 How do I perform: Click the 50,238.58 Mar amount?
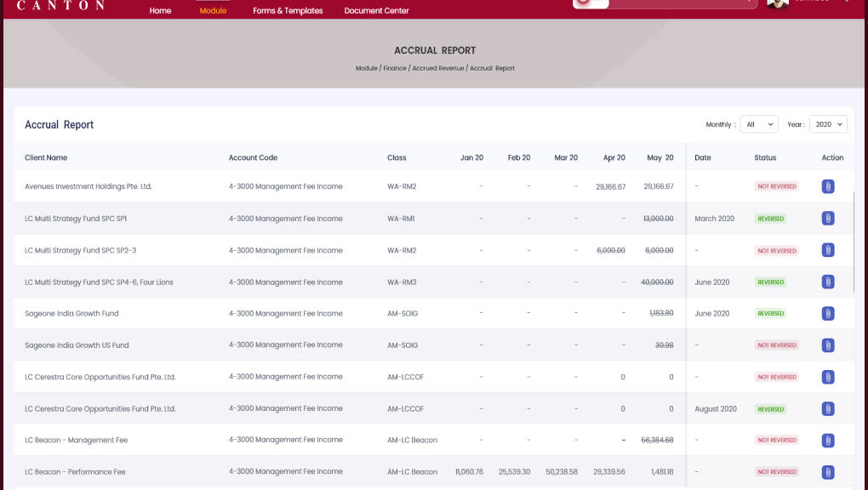[562, 472]
